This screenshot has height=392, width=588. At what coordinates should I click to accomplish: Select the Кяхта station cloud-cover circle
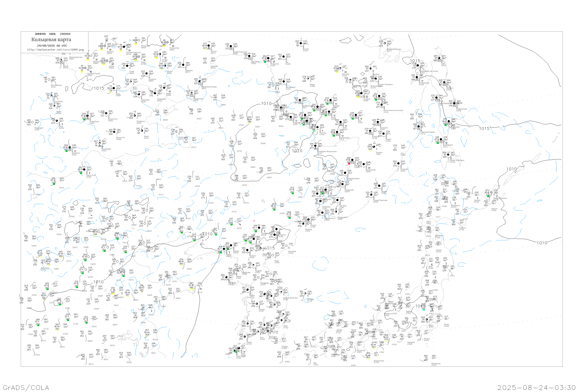[x=61, y=60]
